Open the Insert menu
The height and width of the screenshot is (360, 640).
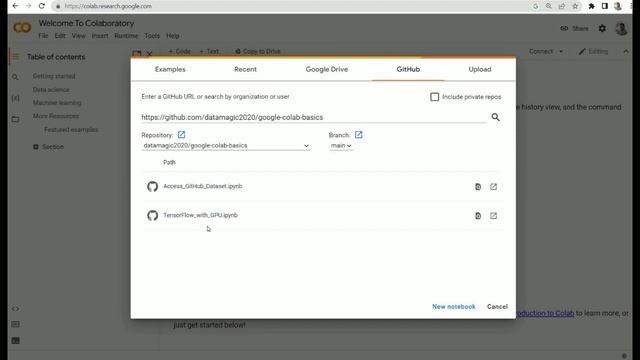[100, 36]
